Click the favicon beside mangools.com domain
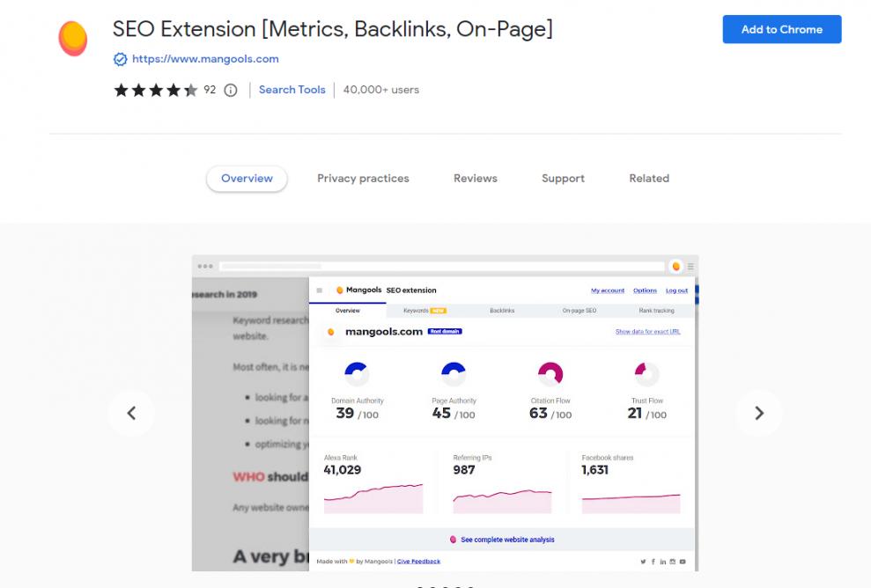 [x=331, y=332]
